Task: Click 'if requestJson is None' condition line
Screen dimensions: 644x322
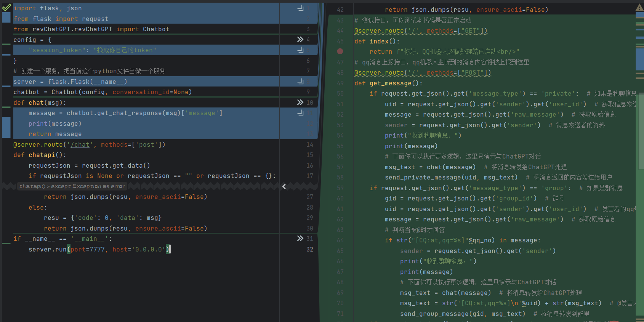Action: click(x=152, y=176)
